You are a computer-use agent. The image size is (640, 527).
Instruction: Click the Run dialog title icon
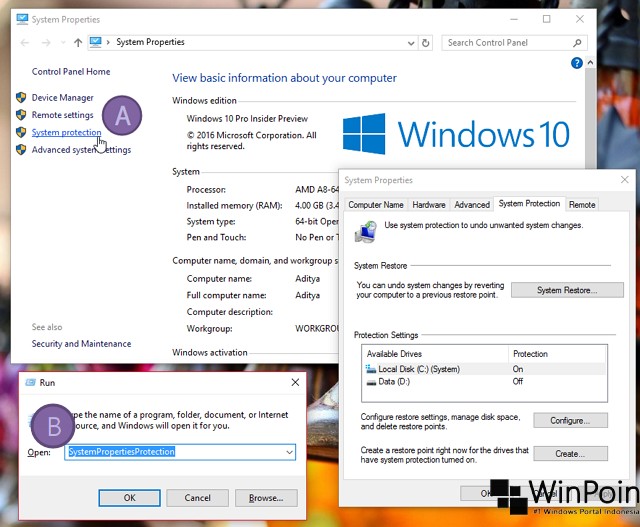click(30, 382)
